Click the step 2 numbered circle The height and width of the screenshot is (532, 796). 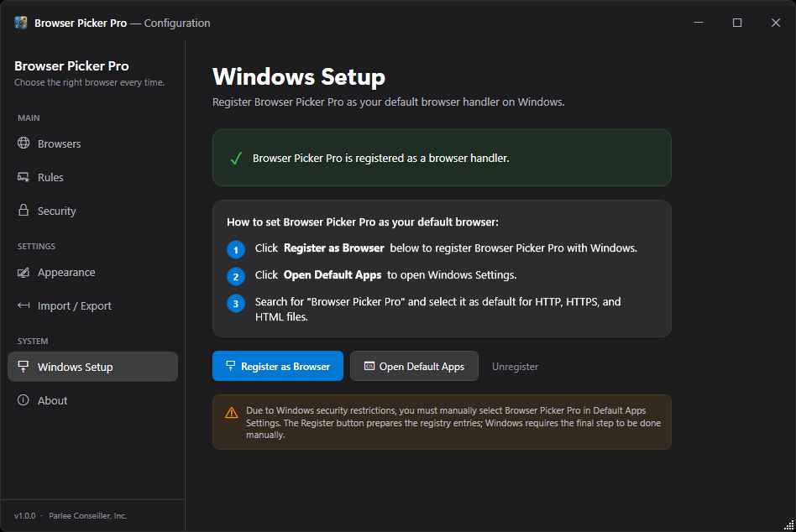click(x=236, y=276)
